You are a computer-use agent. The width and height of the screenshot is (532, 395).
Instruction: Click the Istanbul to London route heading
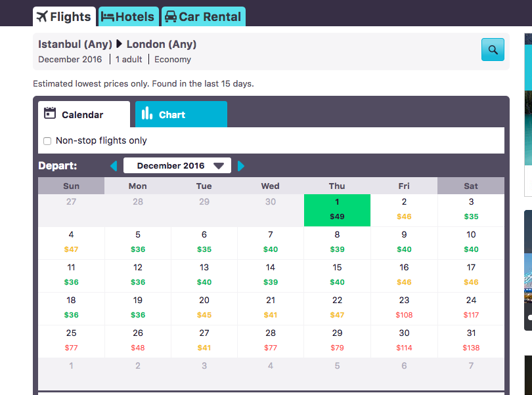(118, 45)
